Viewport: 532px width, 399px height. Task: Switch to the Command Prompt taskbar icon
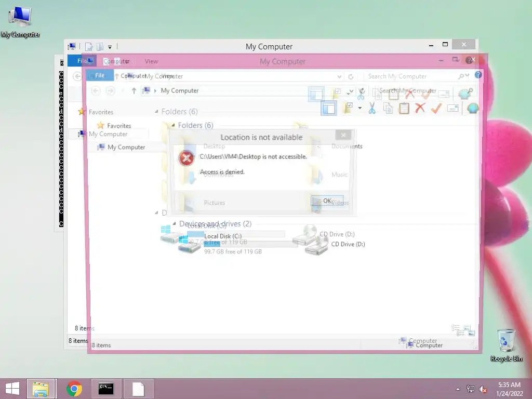(106, 389)
